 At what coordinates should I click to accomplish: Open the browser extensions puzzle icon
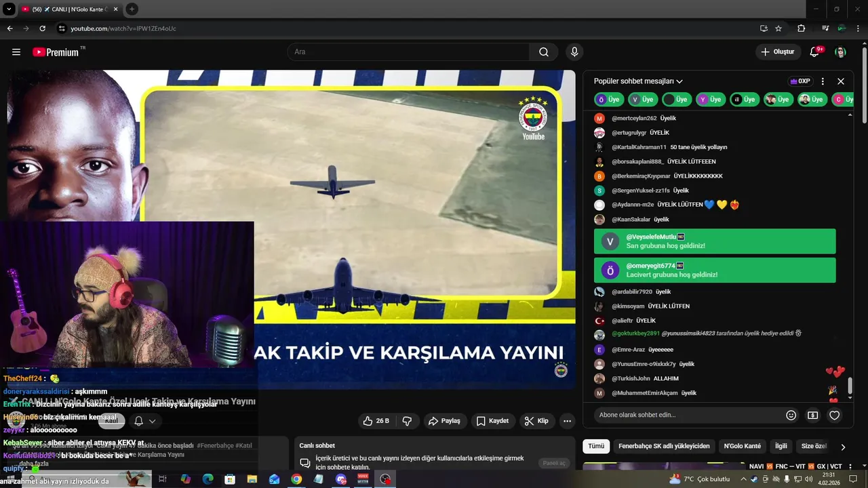[802, 28]
